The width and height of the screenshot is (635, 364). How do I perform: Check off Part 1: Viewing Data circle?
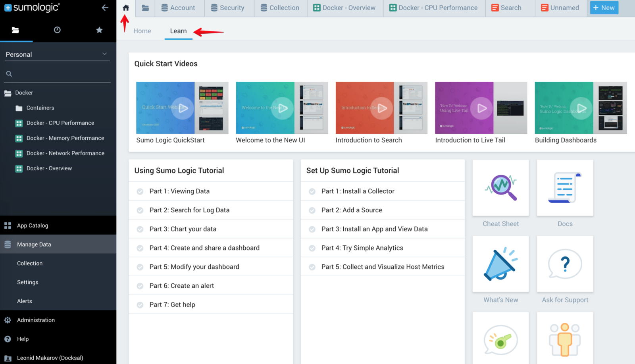pyautogui.click(x=140, y=191)
